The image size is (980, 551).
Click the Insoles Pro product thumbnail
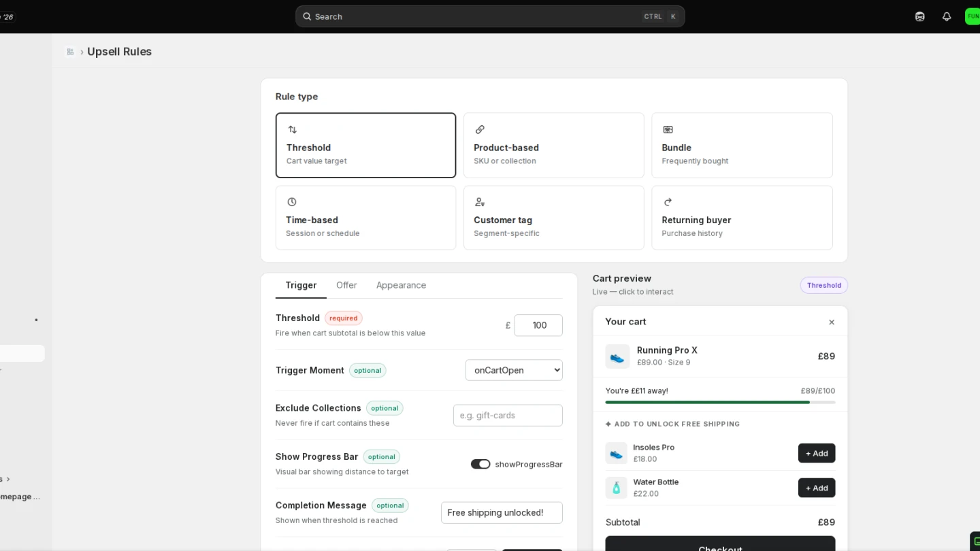pos(616,453)
